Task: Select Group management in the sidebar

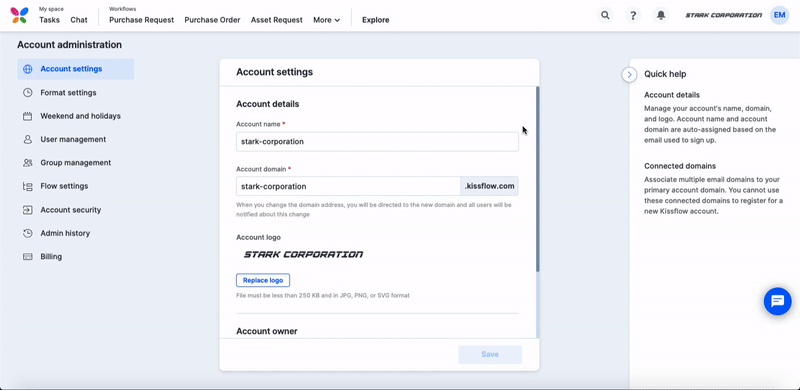Action: click(76, 163)
